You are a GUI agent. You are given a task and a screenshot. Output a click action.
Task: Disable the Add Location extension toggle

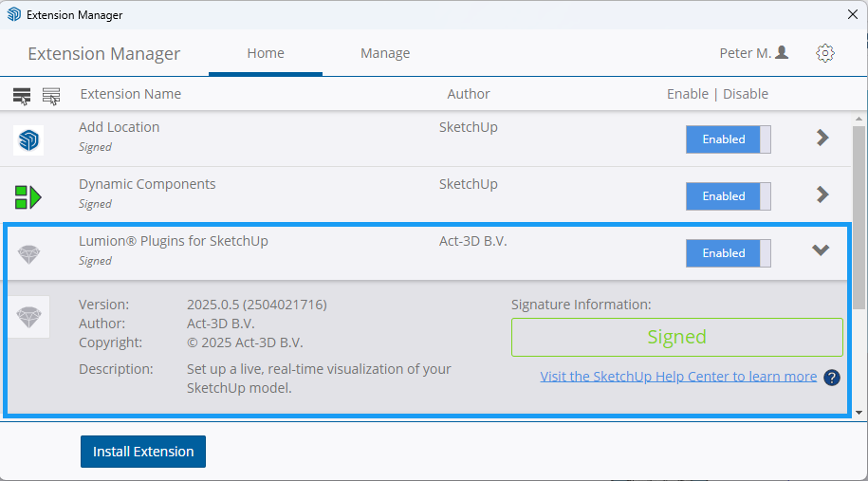(x=728, y=139)
